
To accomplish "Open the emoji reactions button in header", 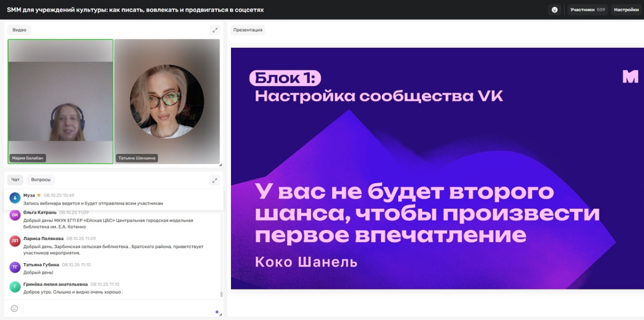I will pos(554,10).
